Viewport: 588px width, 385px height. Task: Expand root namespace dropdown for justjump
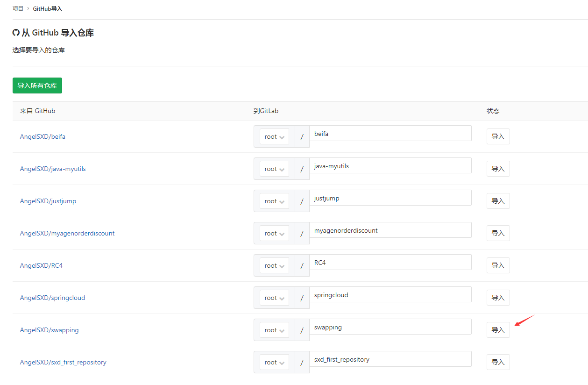click(x=274, y=201)
